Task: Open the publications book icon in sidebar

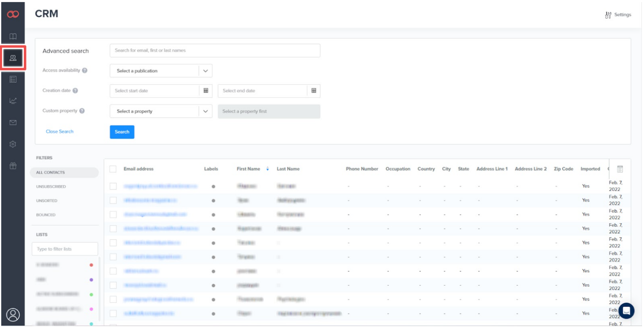Action: point(13,37)
